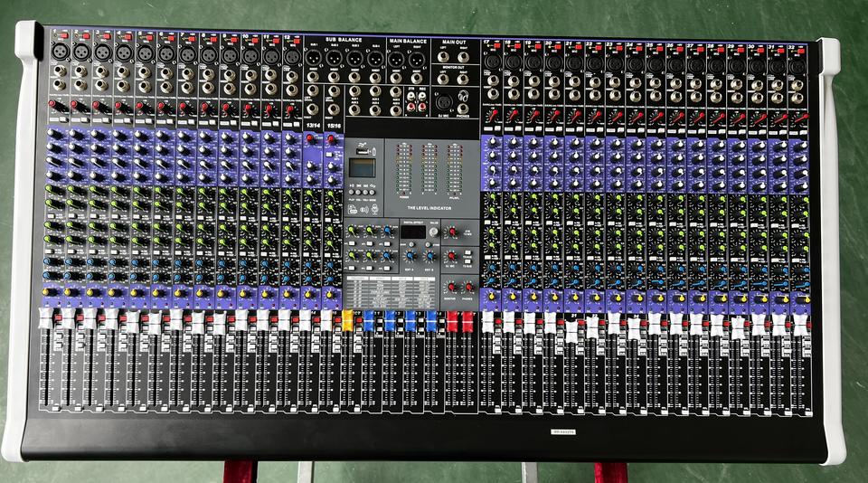
Task: Adjust the red MONITOR level knob
Action: (451, 287)
